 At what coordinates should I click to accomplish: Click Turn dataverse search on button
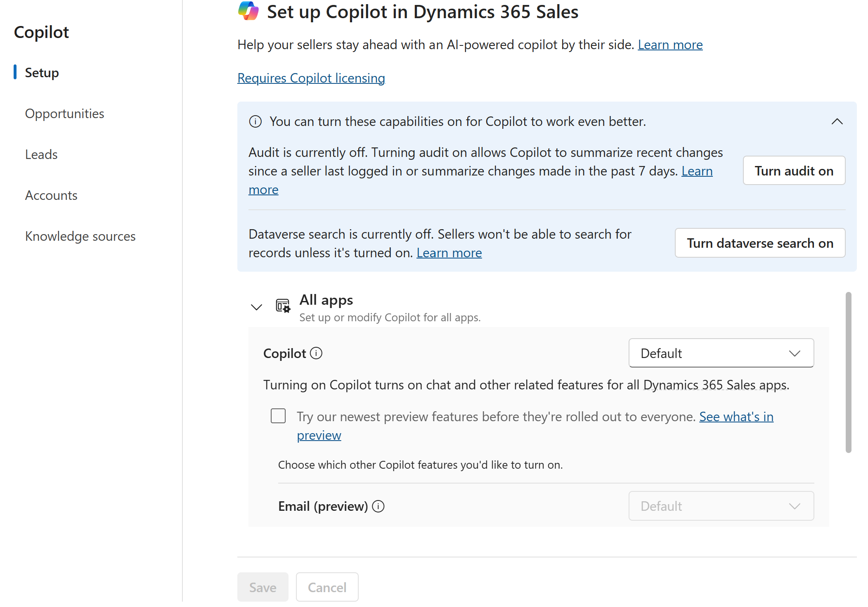760,243
